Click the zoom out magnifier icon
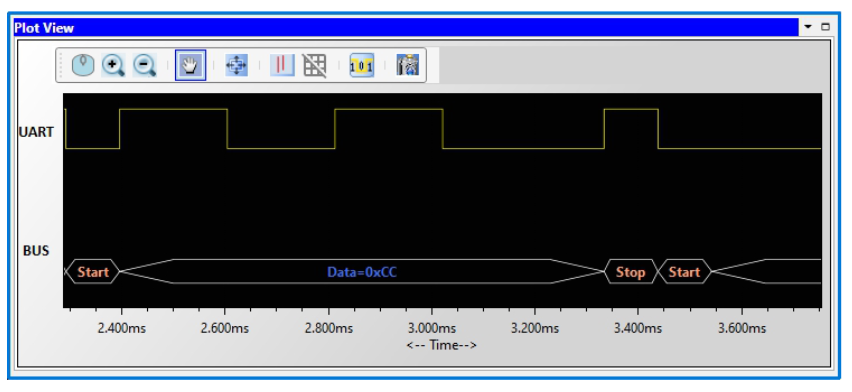 tap(145, 65)
